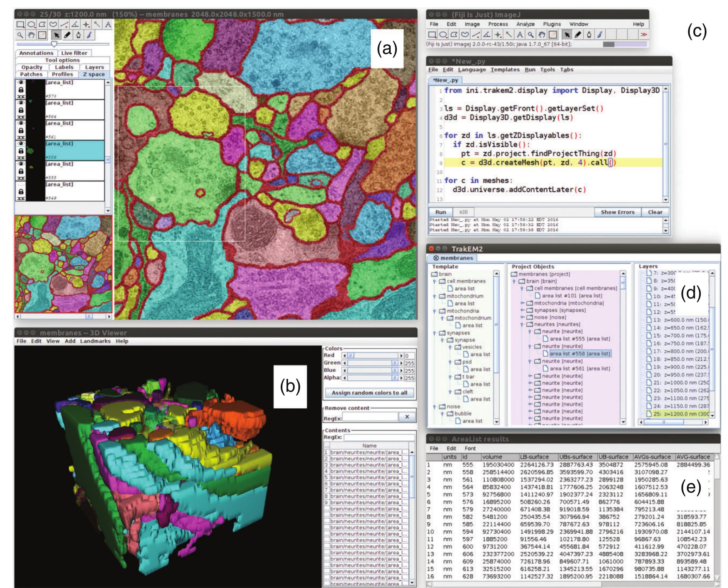Collapse the t bar node in Template tree
Viewport: 728px width, 588px height.
click(451, 377)
